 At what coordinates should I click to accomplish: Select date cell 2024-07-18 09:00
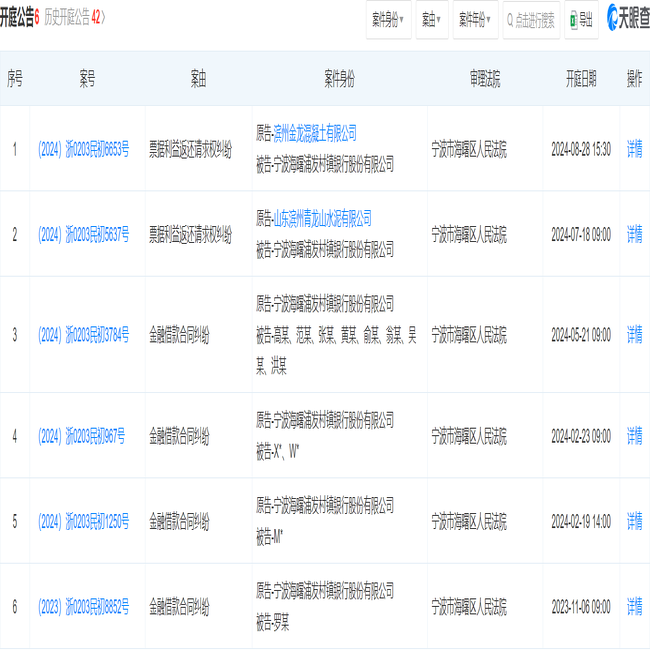581,234
